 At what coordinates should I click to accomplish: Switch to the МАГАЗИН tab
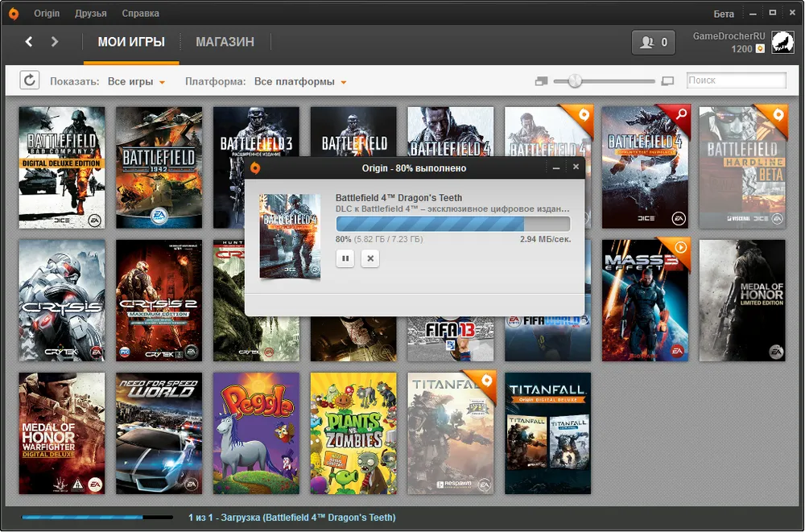pos(225,42)
